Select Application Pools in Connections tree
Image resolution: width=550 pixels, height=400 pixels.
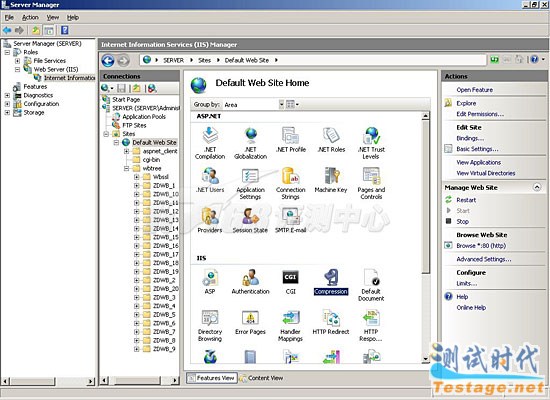[144, 116]
